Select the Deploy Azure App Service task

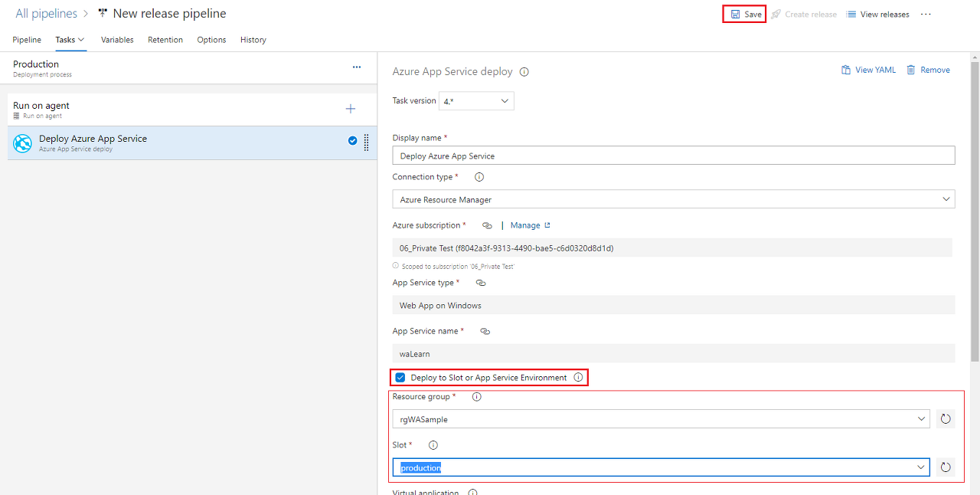(192, 143)
